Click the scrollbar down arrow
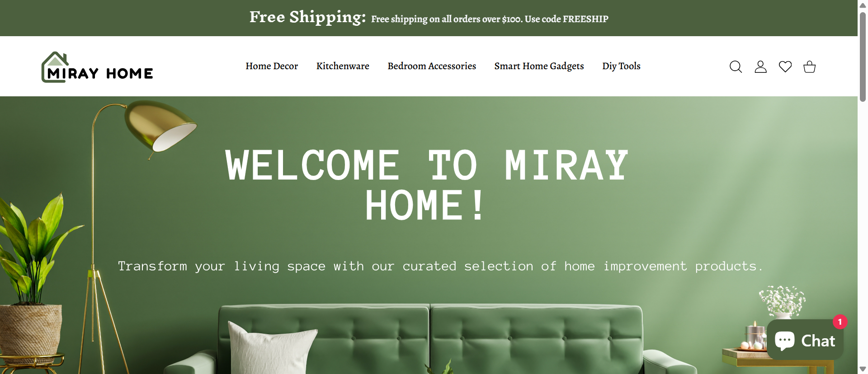868x374 pixels. pyautogui.click(x=863, y=369)
